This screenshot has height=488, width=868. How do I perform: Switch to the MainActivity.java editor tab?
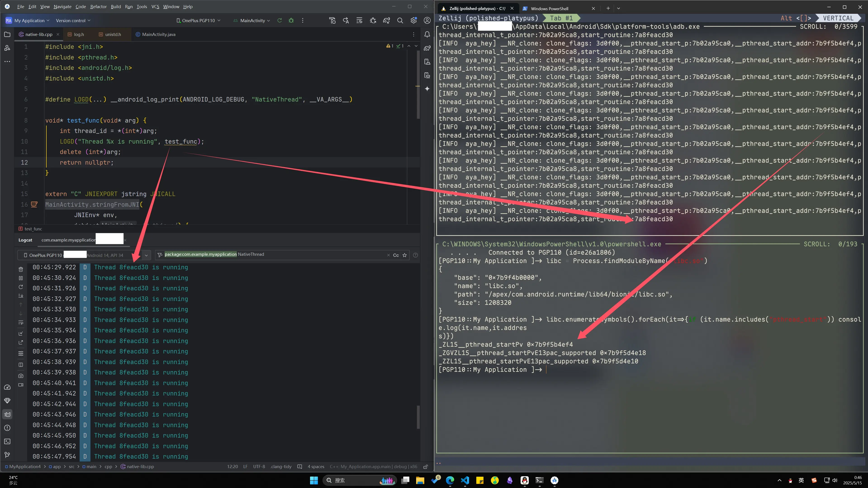[x=158, y=34]
